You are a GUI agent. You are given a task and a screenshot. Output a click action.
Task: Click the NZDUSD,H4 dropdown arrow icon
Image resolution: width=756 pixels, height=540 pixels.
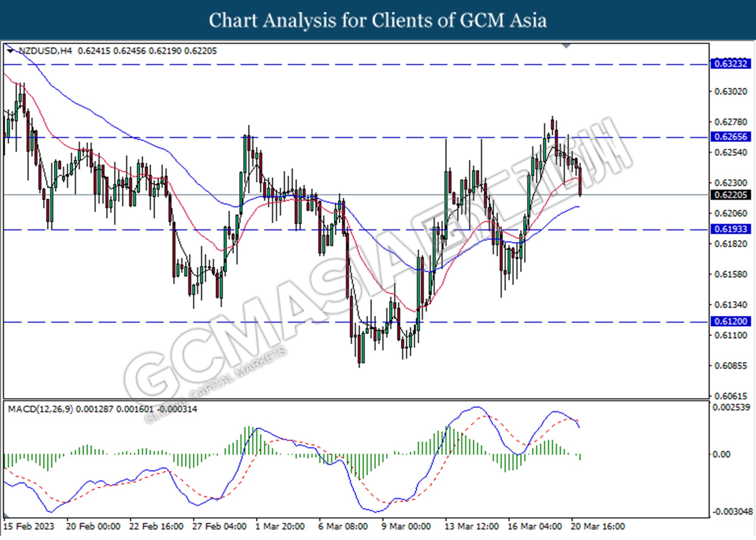coord(11,50)
